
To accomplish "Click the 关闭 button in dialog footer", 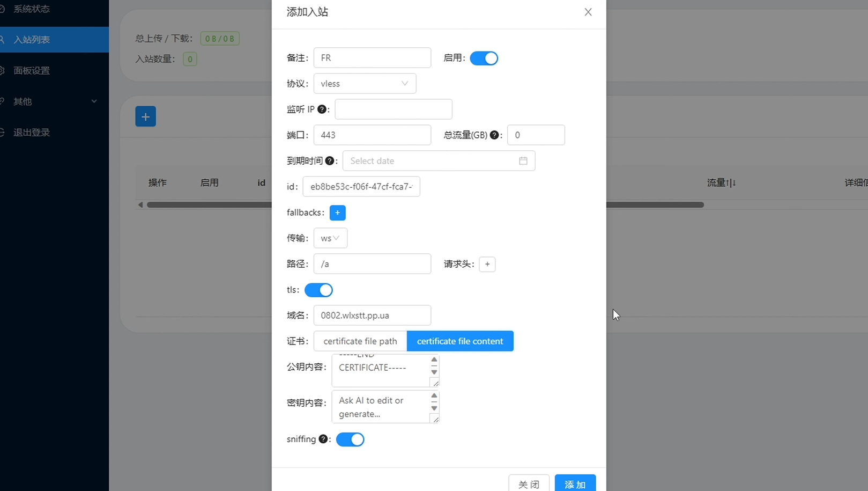I will point(529,484).
